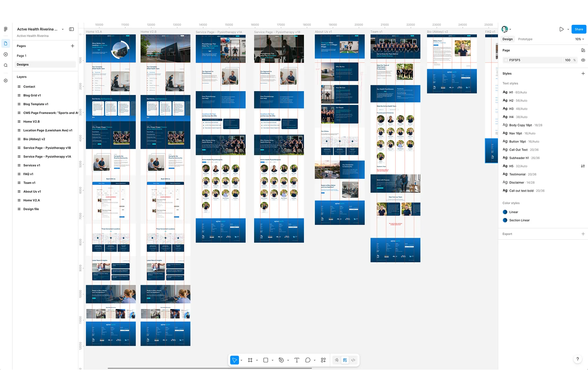Open the Actions components tool
Screen dimensions: 588x392
(x=323, y=360)
